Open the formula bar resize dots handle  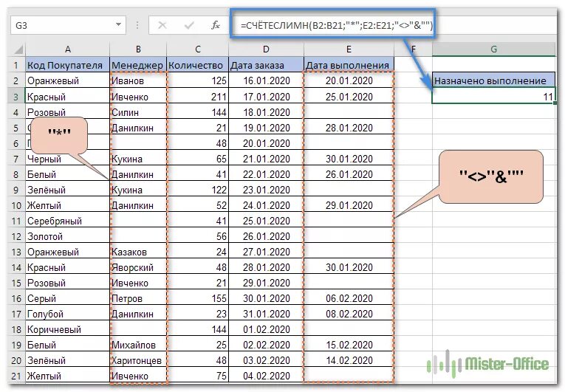pyautogui.click(x=137, y=25)
